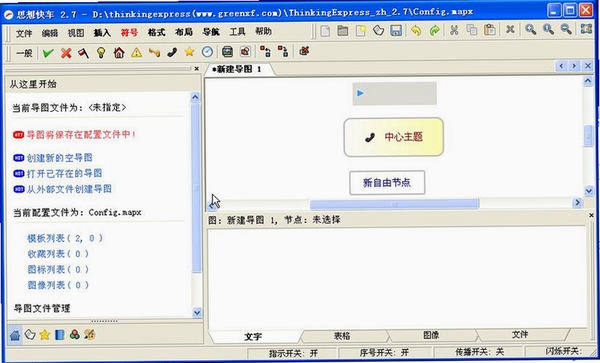Click the new note page toolbar icon
This screenshot has height=363, width=600.
pyautogui.click(x=360, y=31)
